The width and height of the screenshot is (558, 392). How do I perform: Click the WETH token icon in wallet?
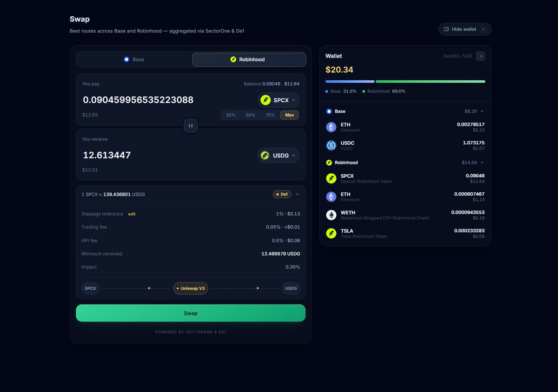331,215
